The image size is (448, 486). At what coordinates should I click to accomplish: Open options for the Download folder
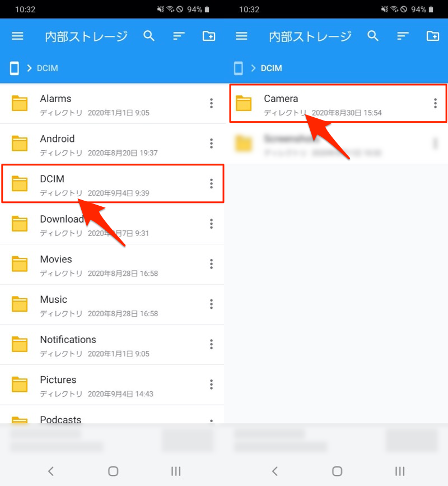[x=211, y=224]
